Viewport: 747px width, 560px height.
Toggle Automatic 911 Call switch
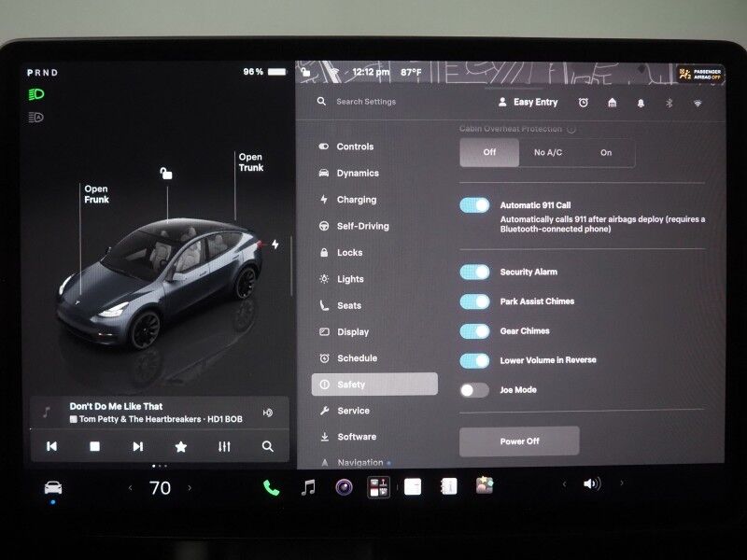[474, 205]
